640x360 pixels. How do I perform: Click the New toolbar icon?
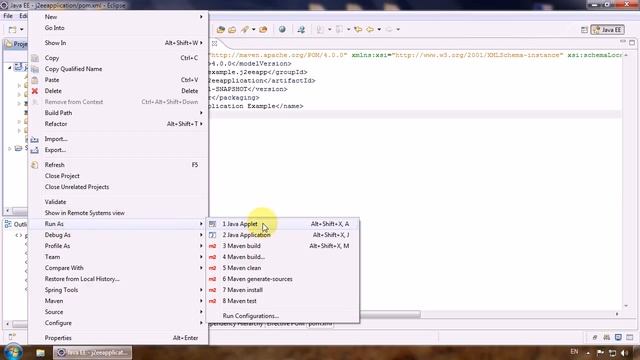point(13,29)
